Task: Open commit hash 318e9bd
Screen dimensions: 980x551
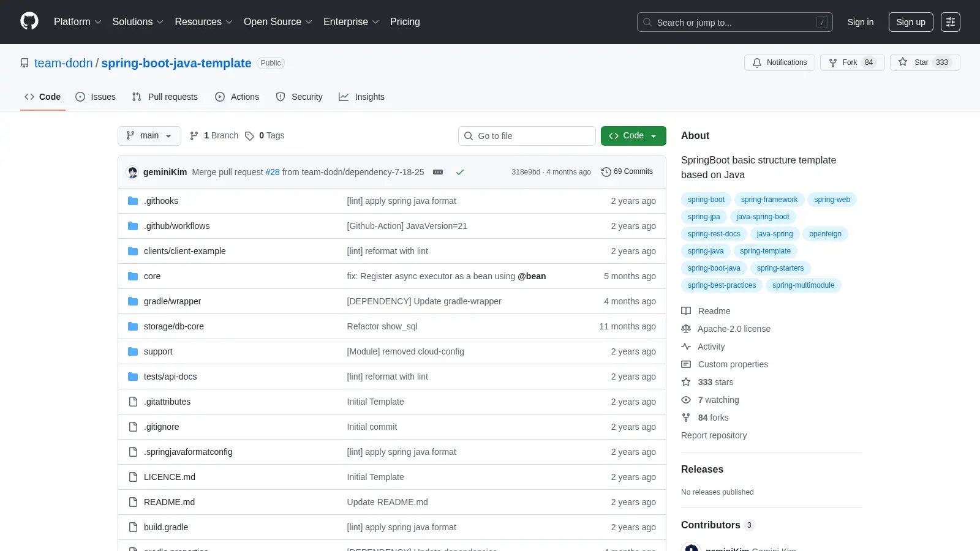Action: (x=526, y=172)
